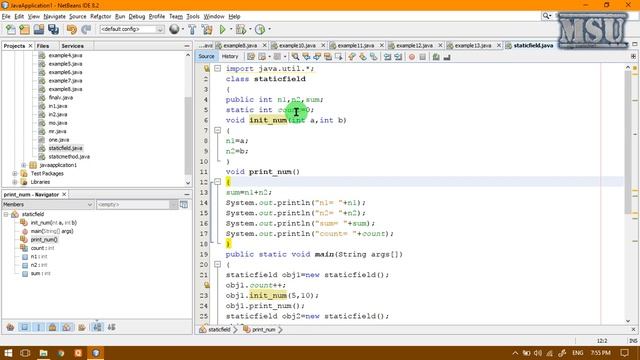The width and height of the screenshot is (640, 360).
Task: Click the Debug Project toolbar icon
Action: click(x=241, y=29)
